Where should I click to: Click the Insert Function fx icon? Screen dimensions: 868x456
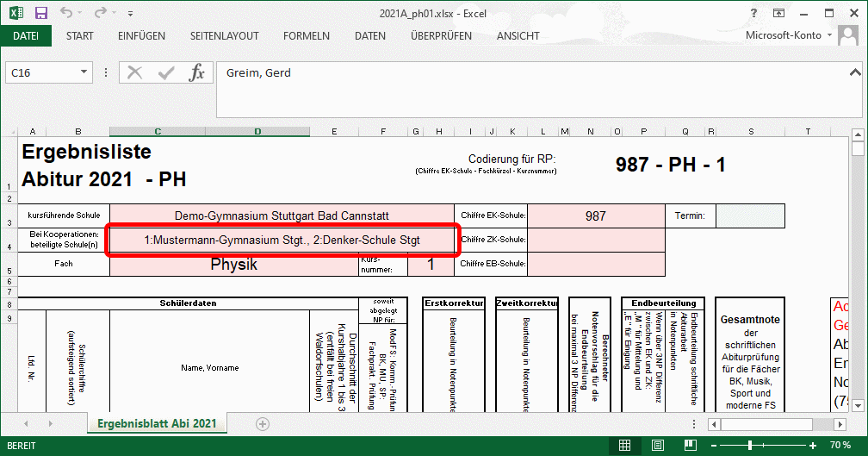pos(197,73)
